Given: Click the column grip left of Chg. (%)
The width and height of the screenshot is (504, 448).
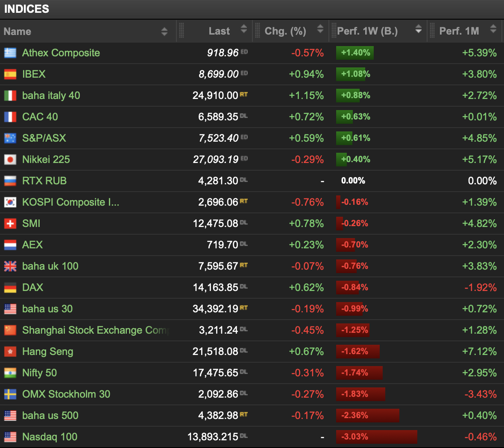Looking at the screenshot, I should click(x=258, y=31).
